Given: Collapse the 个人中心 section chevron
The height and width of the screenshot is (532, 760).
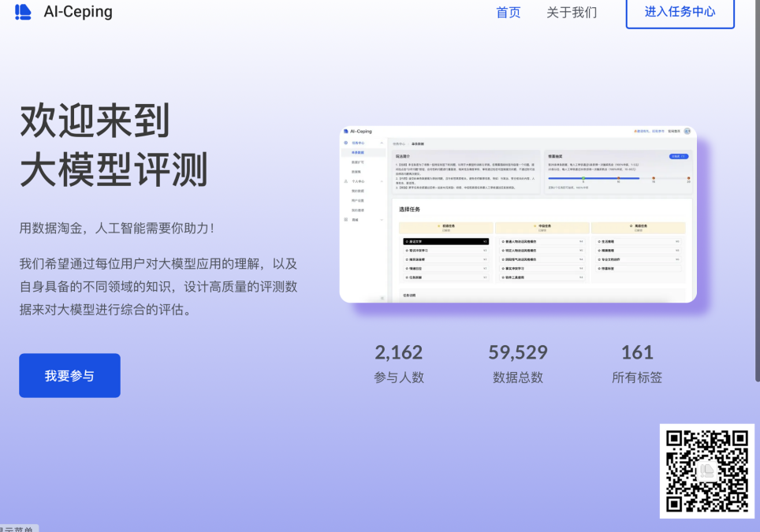Looking at the screenshot, I should pyautogui.click(x=382, y=180).
